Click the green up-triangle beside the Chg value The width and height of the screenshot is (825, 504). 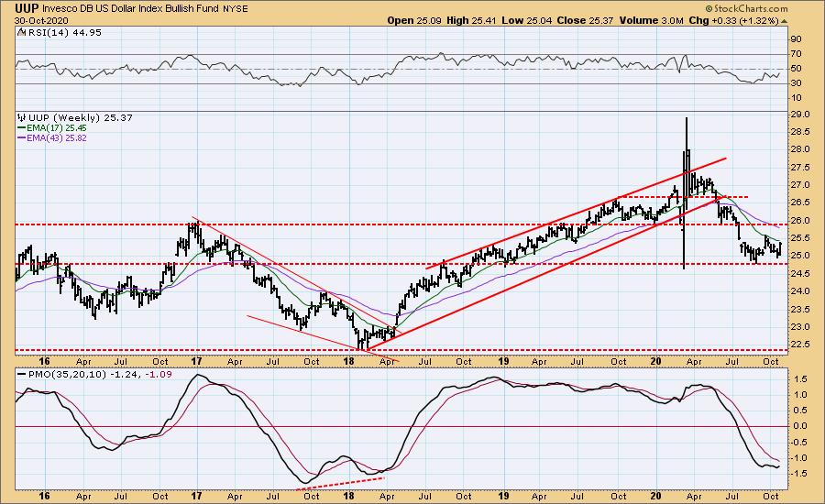coord(785,21)
